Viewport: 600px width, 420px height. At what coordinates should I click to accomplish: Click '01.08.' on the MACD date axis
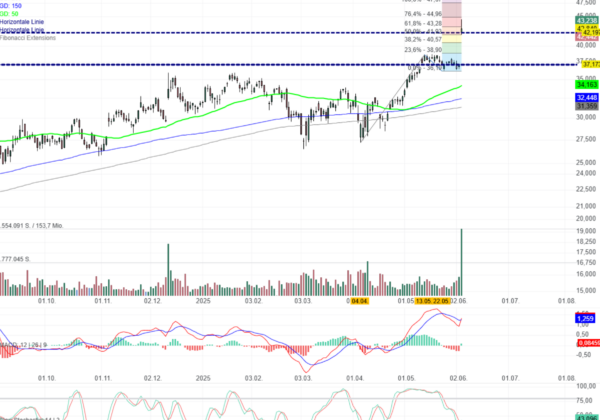pyautogui.click(x=566, y=378)
